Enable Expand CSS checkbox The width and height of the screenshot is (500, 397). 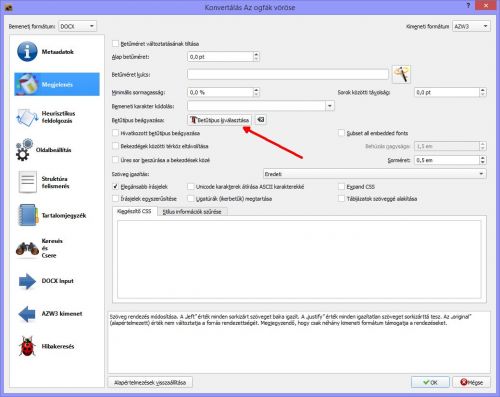click(x=341, y=187)
